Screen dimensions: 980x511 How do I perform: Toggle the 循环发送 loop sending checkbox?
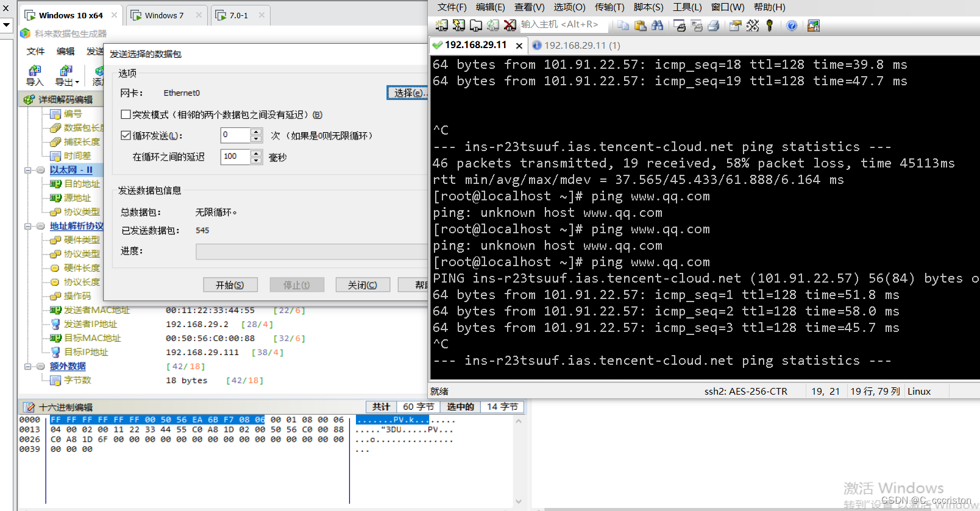pos(126,135)
